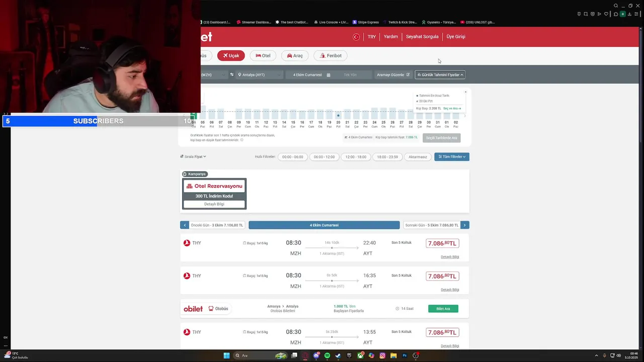Open Spotify from the taskbar
This screenshot has width=644, height=362.
pyautogui.click(x=328, y=355)
